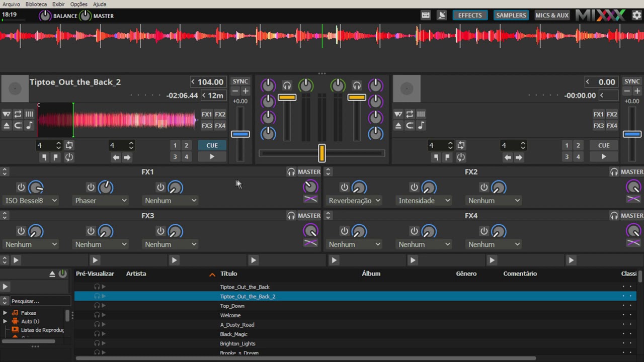Image resolution: width=644 pixels, height=362 pixels.
Task: Eject track from deck 1
Action: click(7, 126)
